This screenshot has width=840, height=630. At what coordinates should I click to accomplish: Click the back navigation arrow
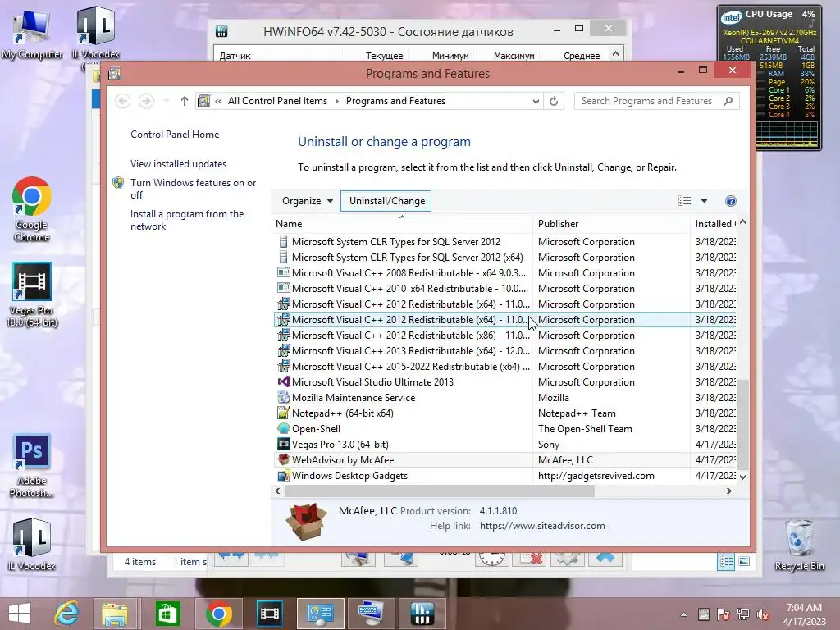pyautogui.click(x=123, y=101)
